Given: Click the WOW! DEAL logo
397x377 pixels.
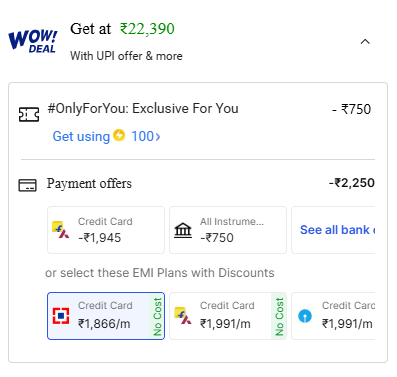Looking at the screenshot, I should 33,41.
